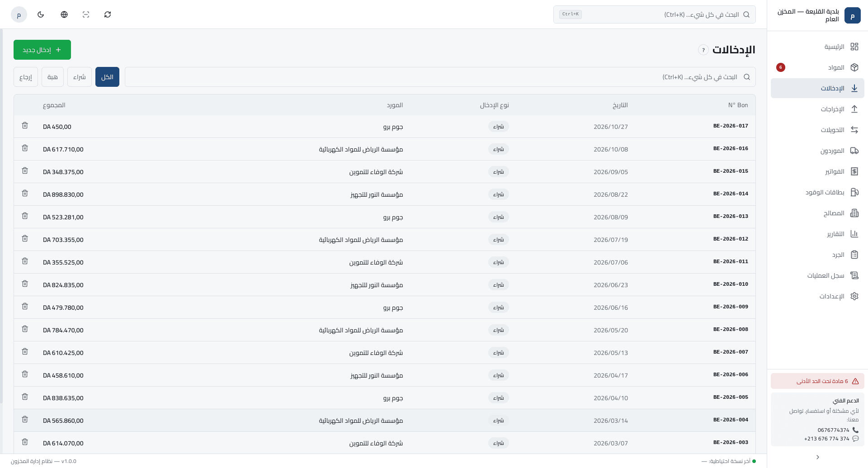Click the red badge on المواد

(x=781, y=67)
